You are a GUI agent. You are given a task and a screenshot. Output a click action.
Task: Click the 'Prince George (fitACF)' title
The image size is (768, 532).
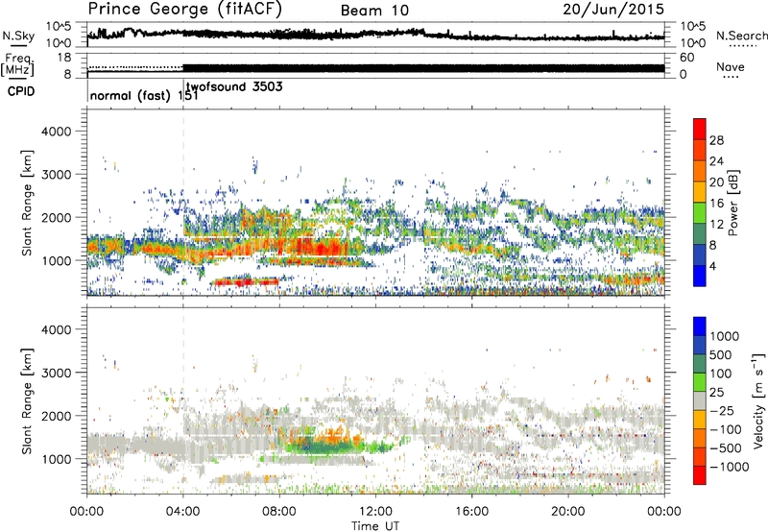184,9
